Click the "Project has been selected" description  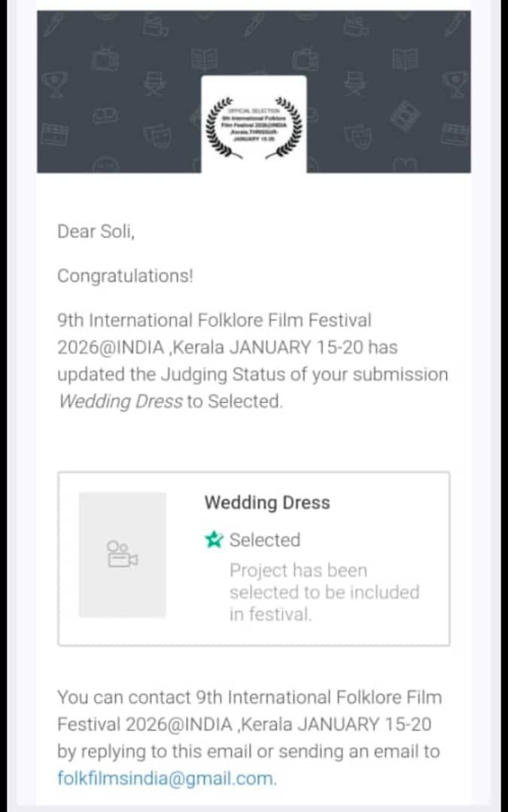click(x=324, y=592)
